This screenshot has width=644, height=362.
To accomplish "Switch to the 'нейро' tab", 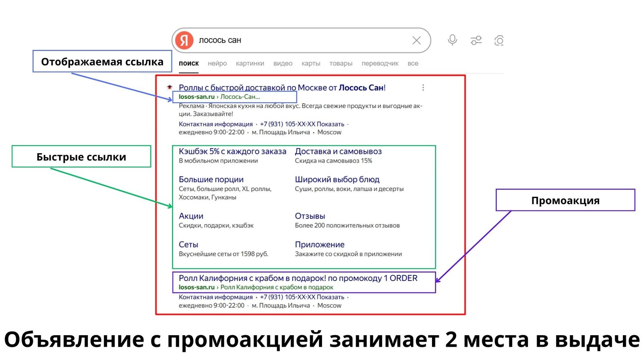I will pyautogui.click(x=217, y=64).
